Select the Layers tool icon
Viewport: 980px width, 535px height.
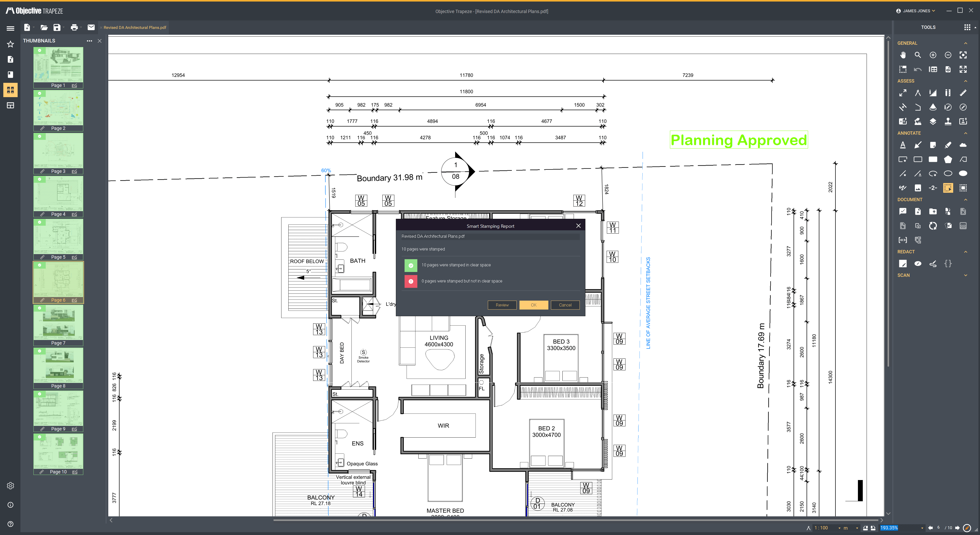point(933,121)
